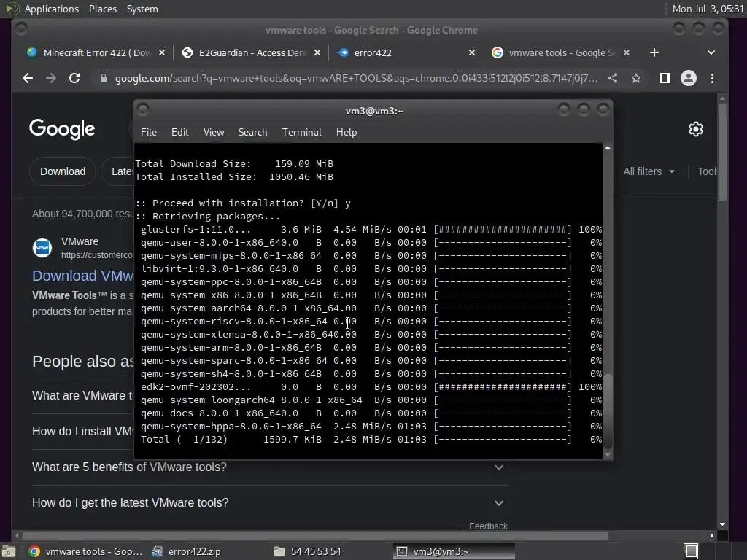747x560 pixels.
Task: Bookmark this page with the star icon
Action: [636, 78]
